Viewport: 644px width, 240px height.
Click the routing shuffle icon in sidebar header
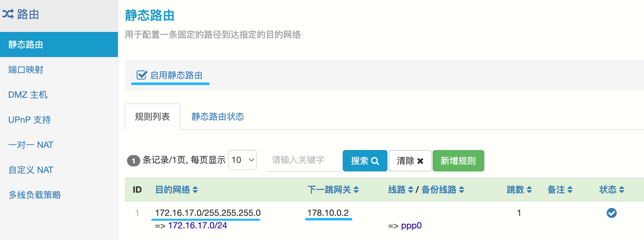tap(8, 15)
